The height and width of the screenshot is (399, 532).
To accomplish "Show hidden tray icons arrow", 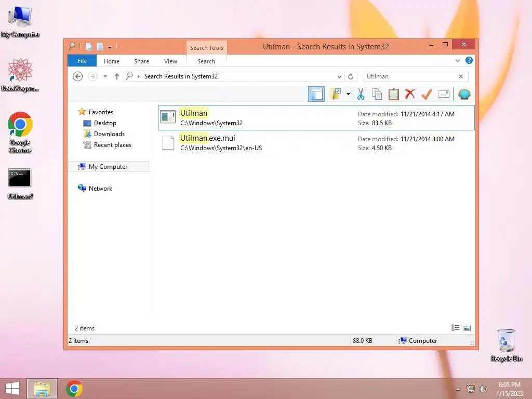I will point(458,389).
